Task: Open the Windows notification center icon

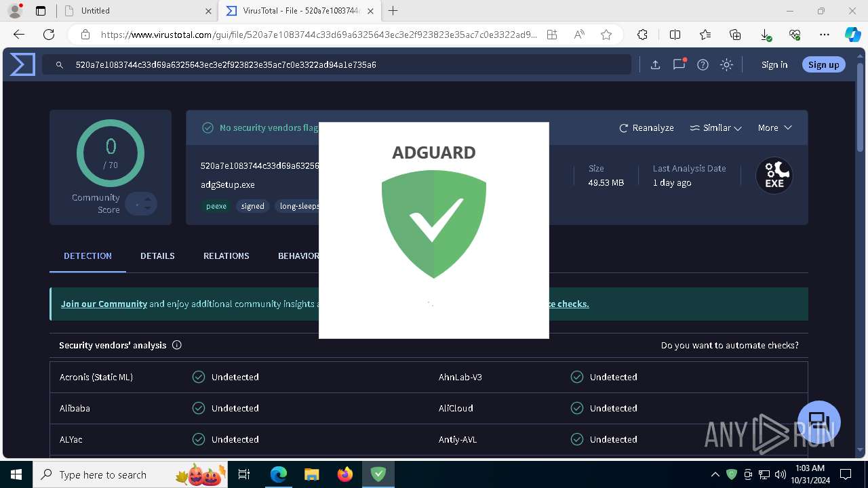Action: point(846,474)
